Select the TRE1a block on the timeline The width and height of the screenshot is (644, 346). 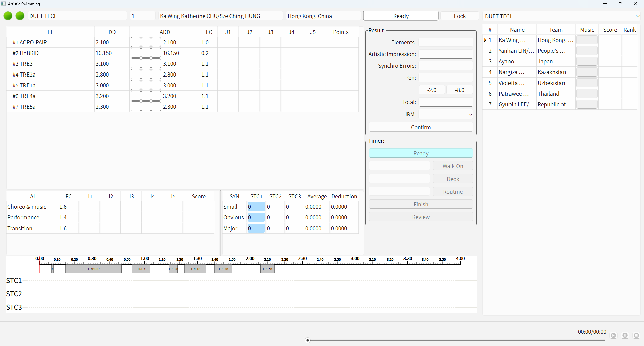[x=195, y=269]
